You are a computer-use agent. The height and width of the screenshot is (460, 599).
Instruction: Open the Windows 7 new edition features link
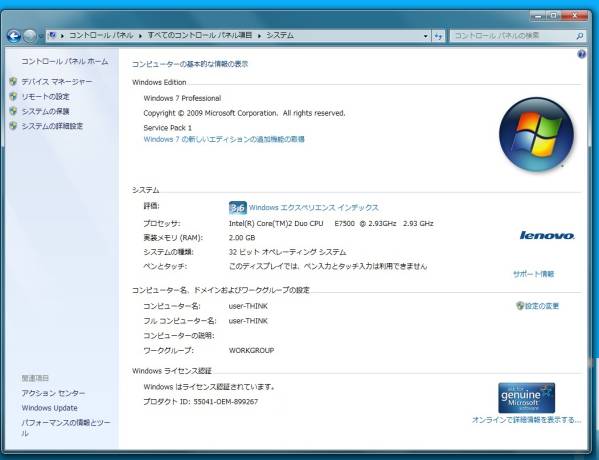pyautogui.click(x=224, y=139)
